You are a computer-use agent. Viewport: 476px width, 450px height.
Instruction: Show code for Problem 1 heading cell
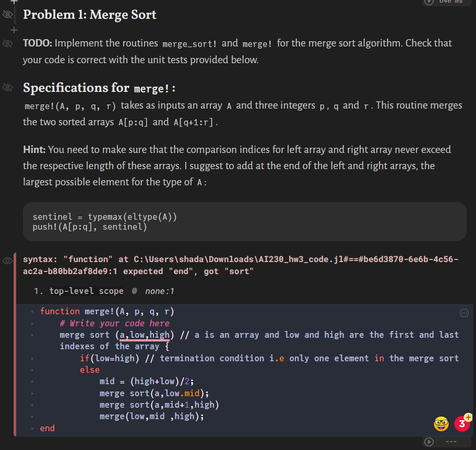7,15
